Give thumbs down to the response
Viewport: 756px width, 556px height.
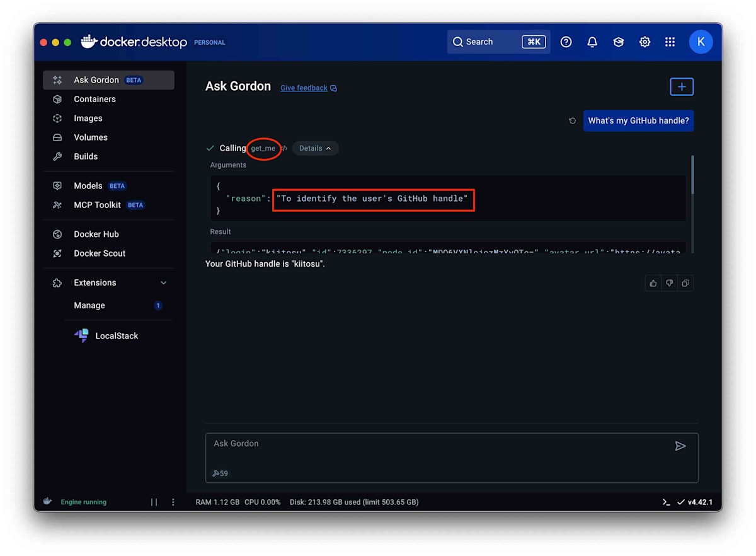coord(670,284)
